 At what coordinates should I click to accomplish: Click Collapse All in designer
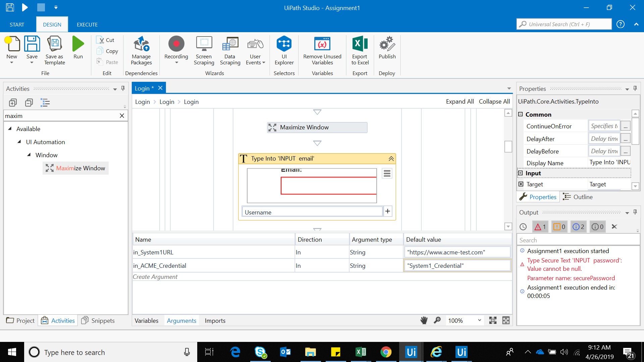[x=494, y=102]
